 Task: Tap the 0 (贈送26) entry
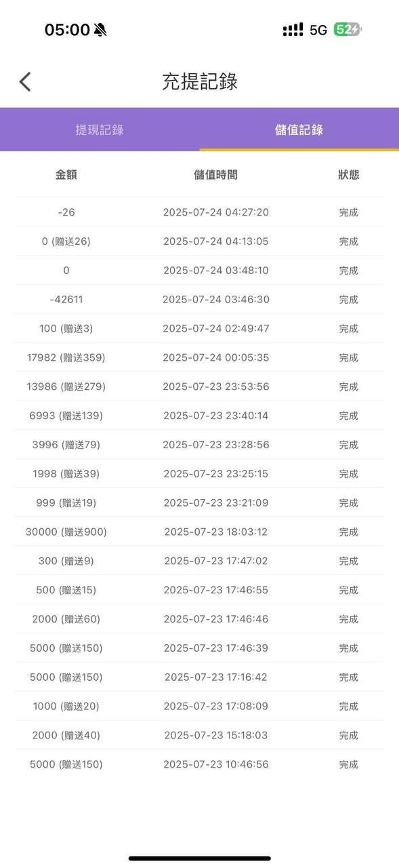pyautogui.click(x=200, y=241)
